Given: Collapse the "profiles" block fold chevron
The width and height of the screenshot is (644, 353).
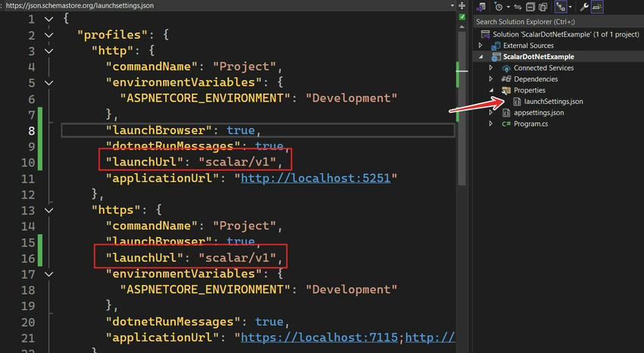Looking at the screenshot, I should (48, 36).
